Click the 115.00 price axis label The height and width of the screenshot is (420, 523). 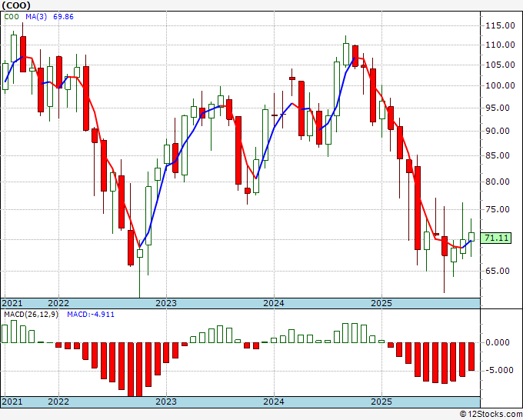tap(500, 25)
